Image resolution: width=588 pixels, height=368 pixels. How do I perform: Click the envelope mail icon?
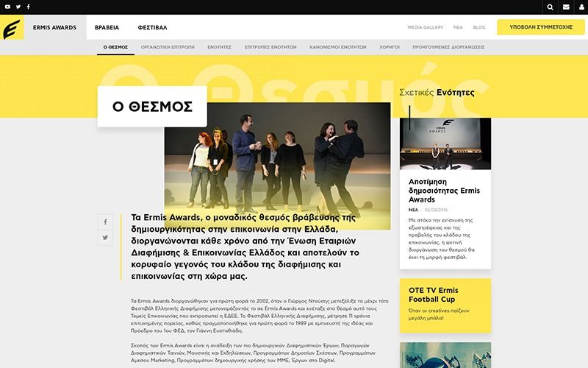[566, 7]
